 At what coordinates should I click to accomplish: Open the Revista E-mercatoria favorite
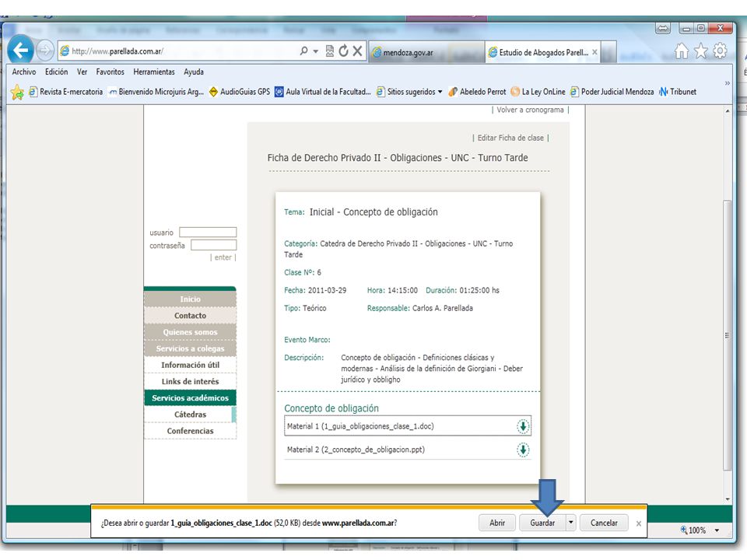point(65,92)
